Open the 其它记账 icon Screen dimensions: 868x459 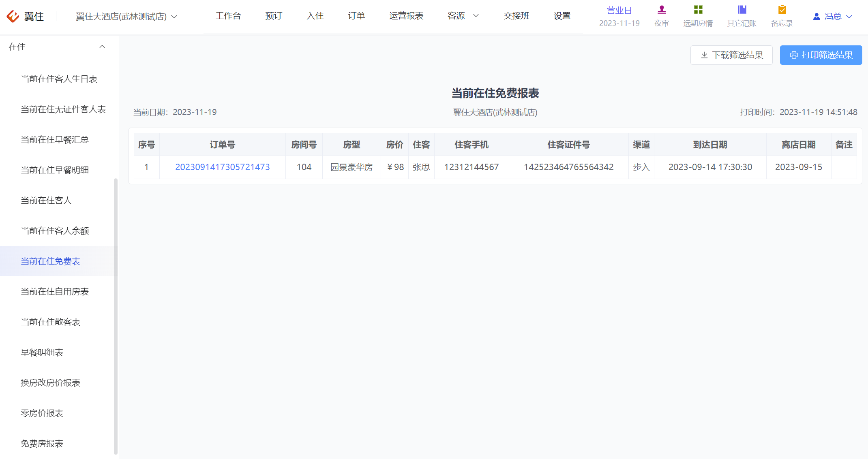point(742,10)
